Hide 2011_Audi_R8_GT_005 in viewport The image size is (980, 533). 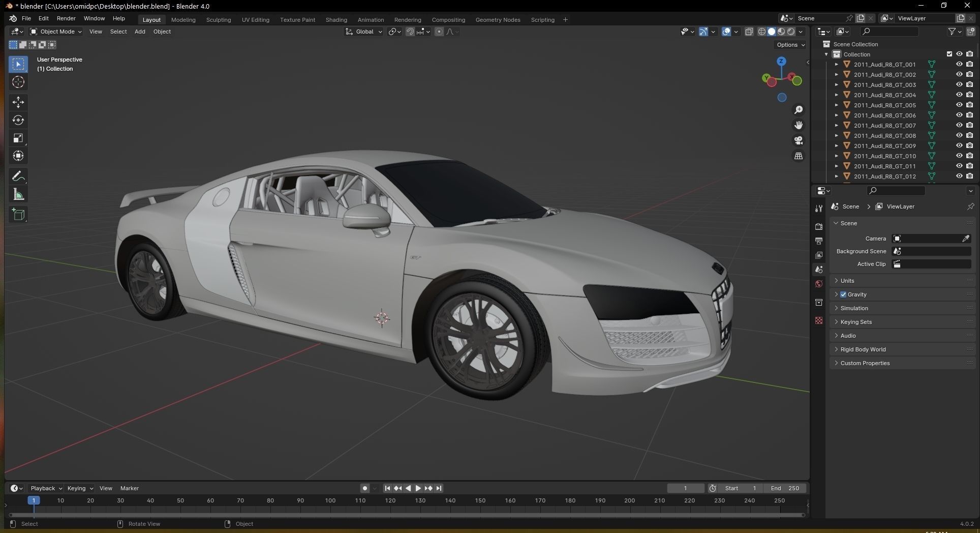click(959, 105)
